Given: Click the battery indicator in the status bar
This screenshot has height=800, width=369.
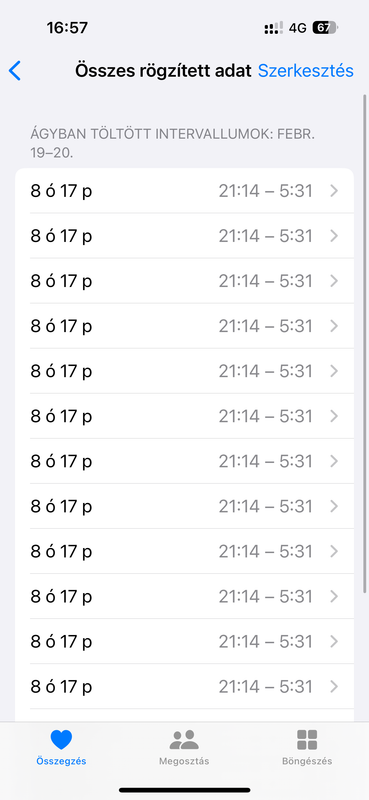Looking at the screenshot, I should pyautogui.click(x=325, y=28).
